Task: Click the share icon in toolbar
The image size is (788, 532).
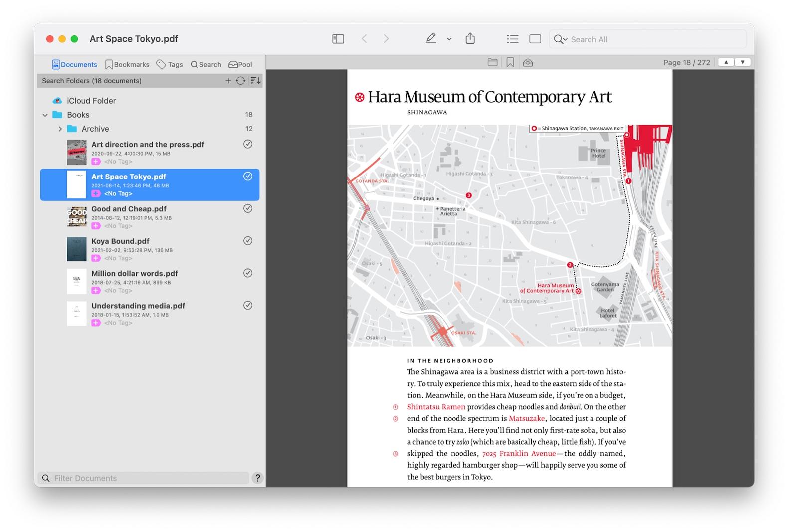Action: (x=470, y=39)
